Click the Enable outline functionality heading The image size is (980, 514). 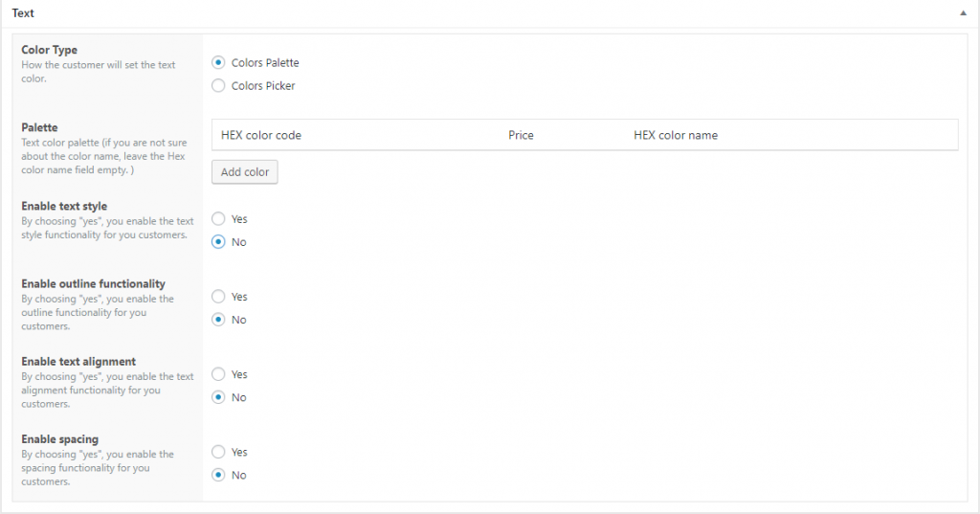click(93, 283)
